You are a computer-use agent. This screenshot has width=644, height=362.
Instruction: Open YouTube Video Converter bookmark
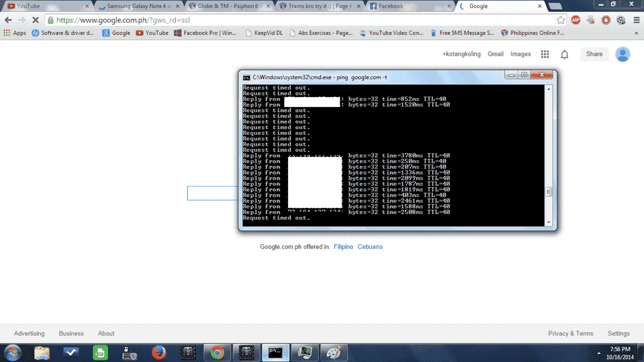click(391, 33)
